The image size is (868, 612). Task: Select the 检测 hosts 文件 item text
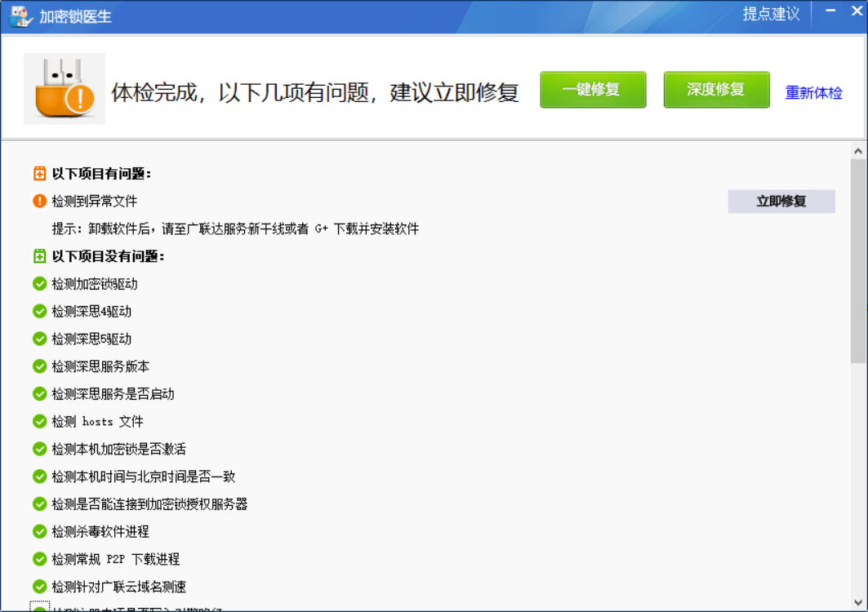(97, 422)
